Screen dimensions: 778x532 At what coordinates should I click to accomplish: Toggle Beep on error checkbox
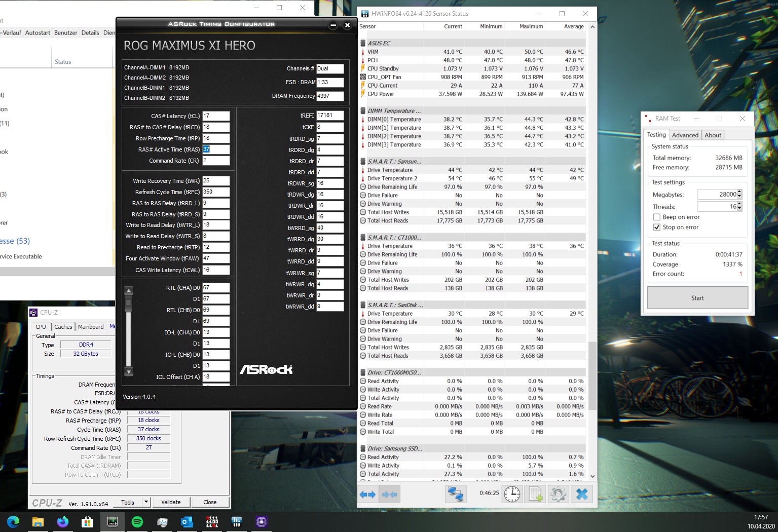[x=657, y=217]
